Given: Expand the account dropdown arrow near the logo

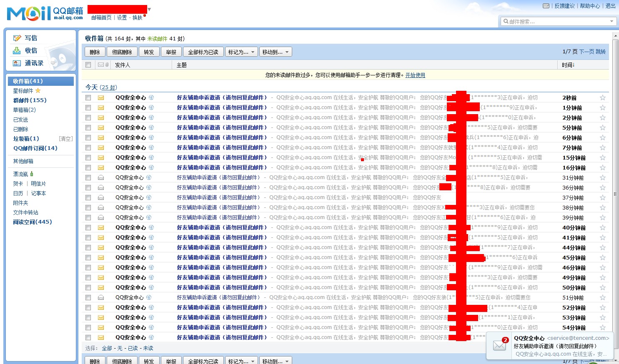Looking at the screenshot, I should pyautogui.click(x=149, y=9).
